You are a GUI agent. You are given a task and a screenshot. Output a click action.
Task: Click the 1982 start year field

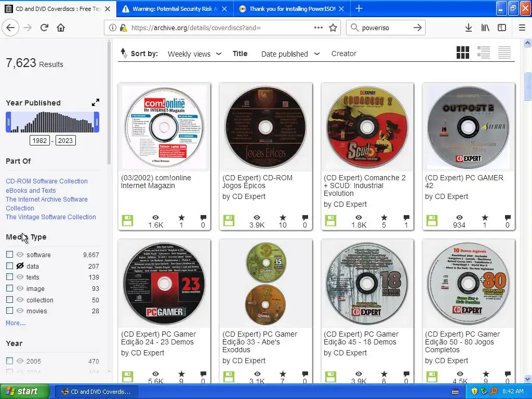tap(39, 140)
